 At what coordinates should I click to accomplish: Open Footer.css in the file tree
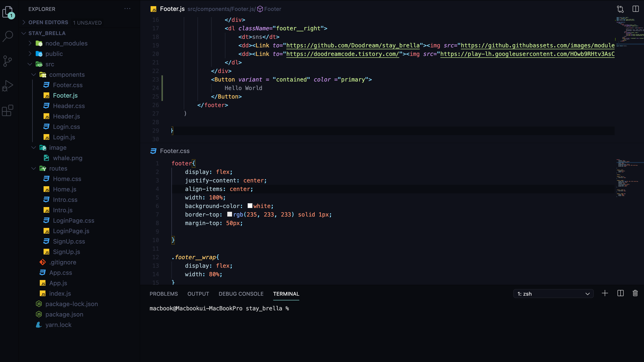pyautogui.click(x=68, y=85)
